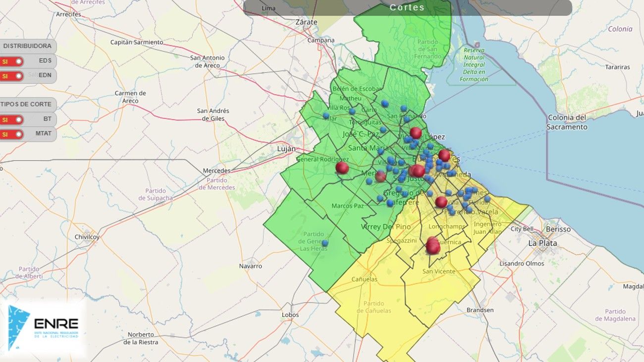Click the Berisso label
Image resolution: width=644 pixels, height=362 pixels.
click(x=558, y=229)
